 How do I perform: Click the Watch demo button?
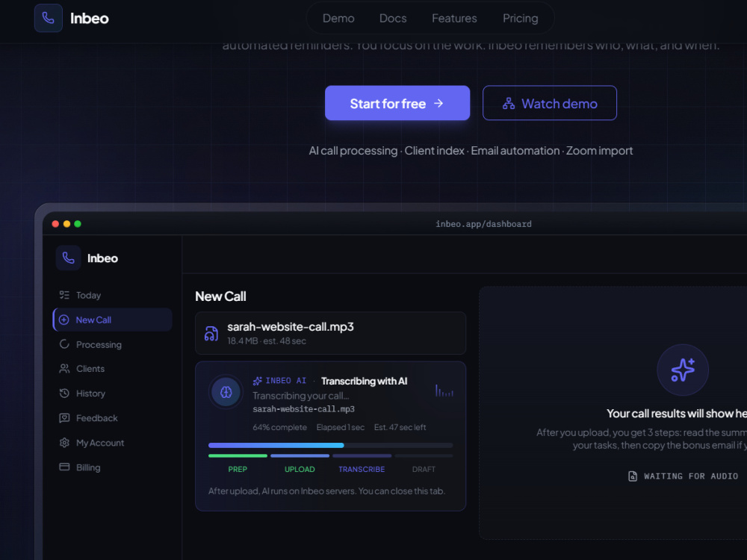(x=549, y=103)
